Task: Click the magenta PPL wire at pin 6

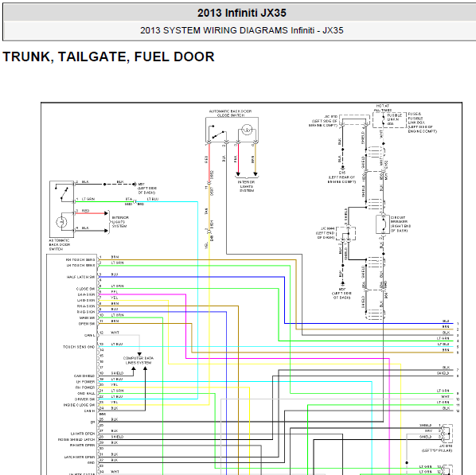Action: [x=142, y=294]
